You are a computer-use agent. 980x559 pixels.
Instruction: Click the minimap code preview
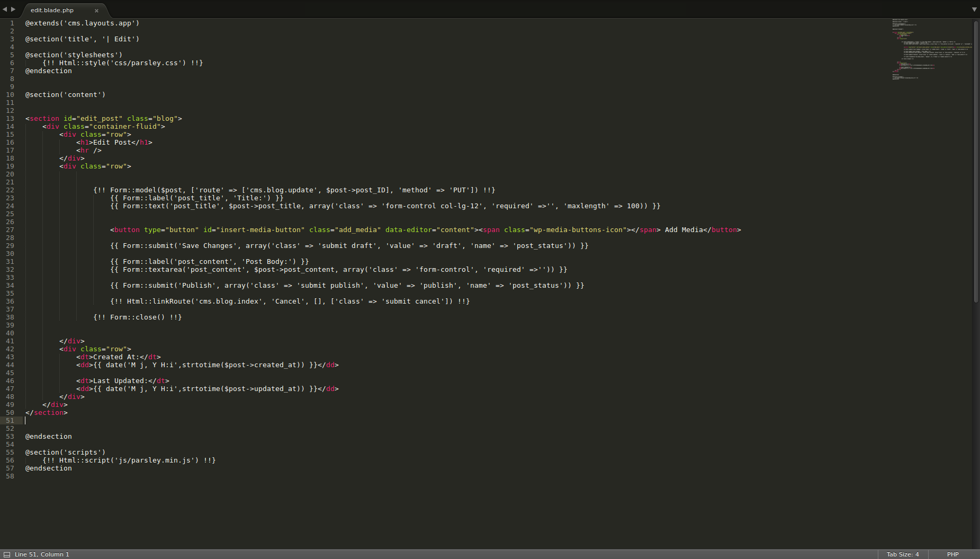pos(932,49)
